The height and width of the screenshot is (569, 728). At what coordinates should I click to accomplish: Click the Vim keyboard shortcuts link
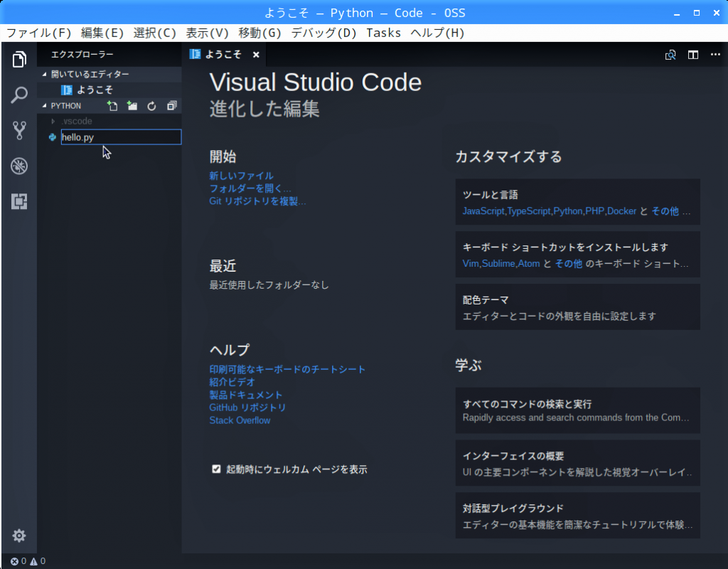click(471, 264)
